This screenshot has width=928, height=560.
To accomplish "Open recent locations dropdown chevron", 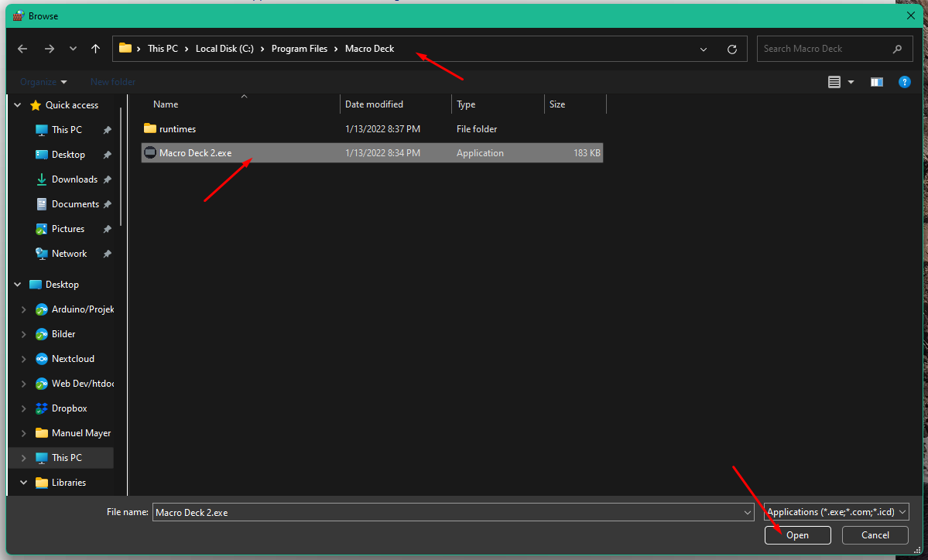I will (x=73, y=49).
